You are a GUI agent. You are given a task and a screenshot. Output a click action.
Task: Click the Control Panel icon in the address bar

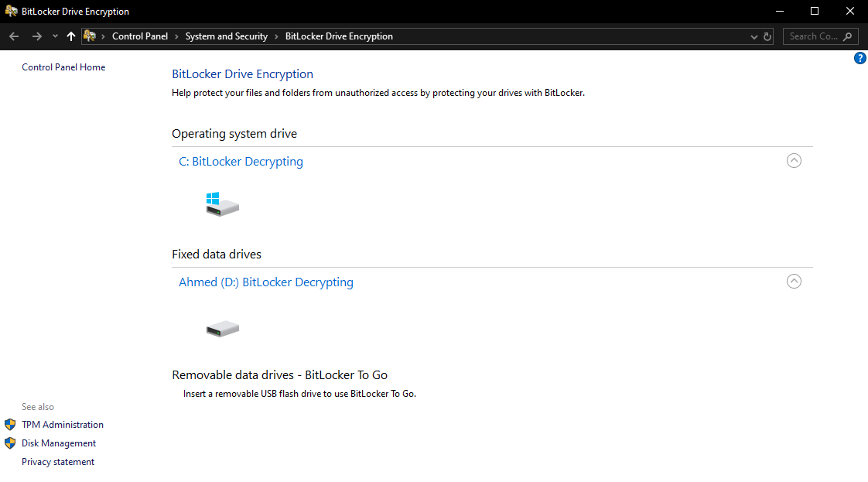coord(89,36)
